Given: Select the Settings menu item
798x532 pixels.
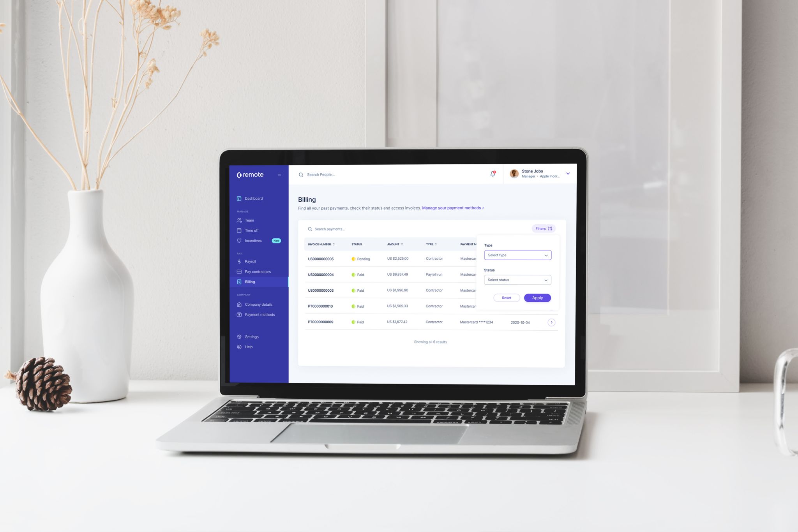Looking at the screenshot, I should click(252, 336).
